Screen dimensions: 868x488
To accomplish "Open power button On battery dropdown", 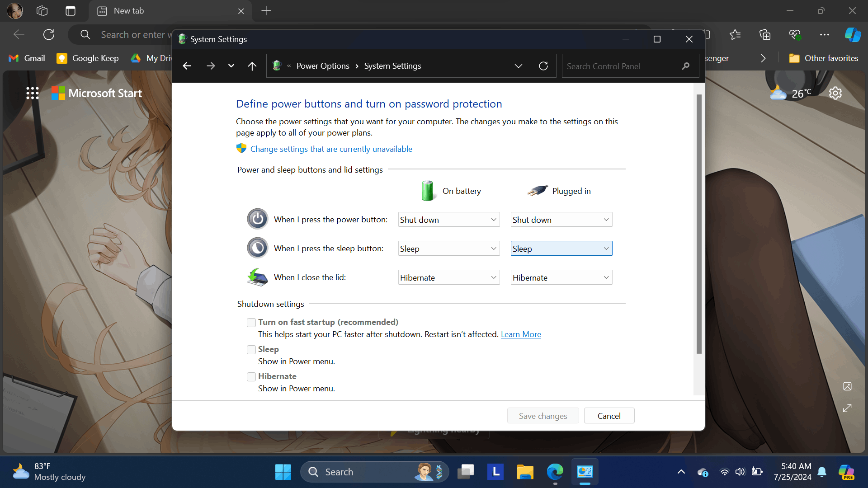I will [x=449, y=220].
